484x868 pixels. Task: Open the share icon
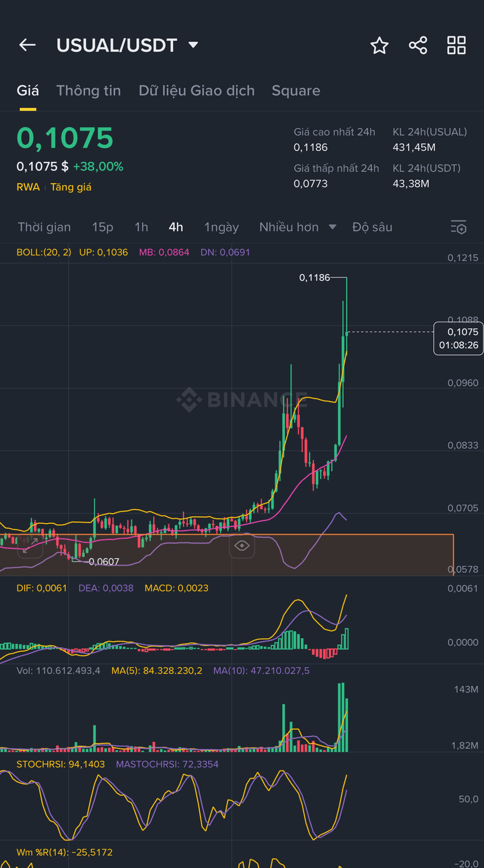[x=418, y=45]
